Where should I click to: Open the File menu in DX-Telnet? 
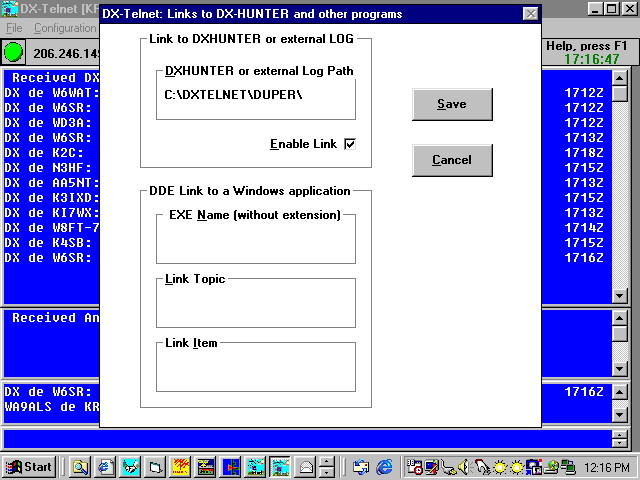tap(14, 28)
